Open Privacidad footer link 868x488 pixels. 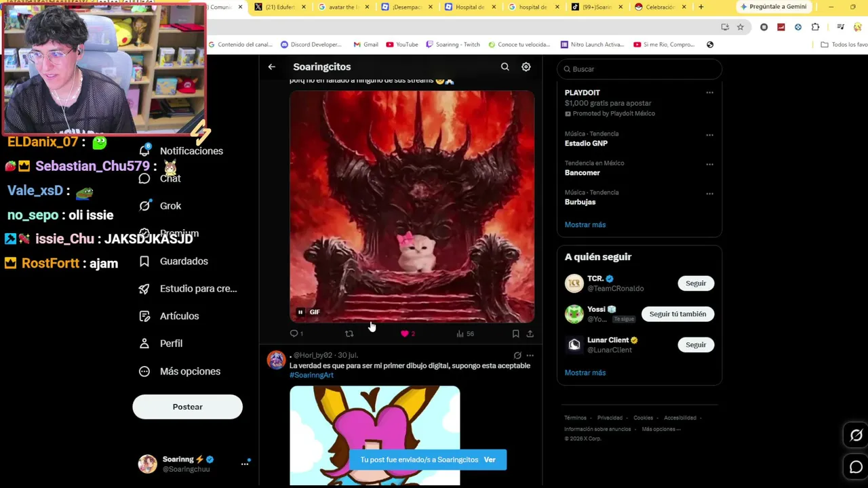(610, 418)
